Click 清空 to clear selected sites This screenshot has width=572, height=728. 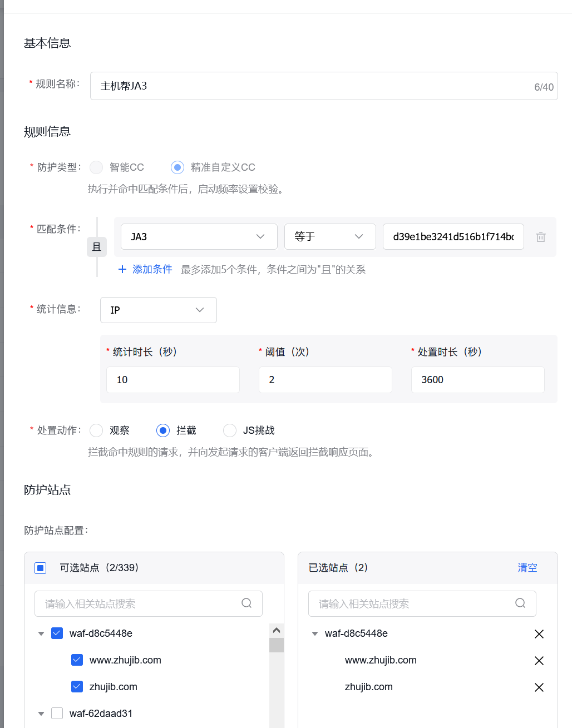coord(527,568)
